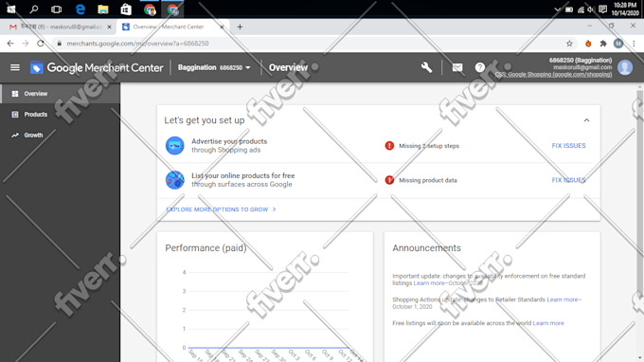644x362 pixels.
Task: Close the Gmail browser tab
Action: coord(109,27)
